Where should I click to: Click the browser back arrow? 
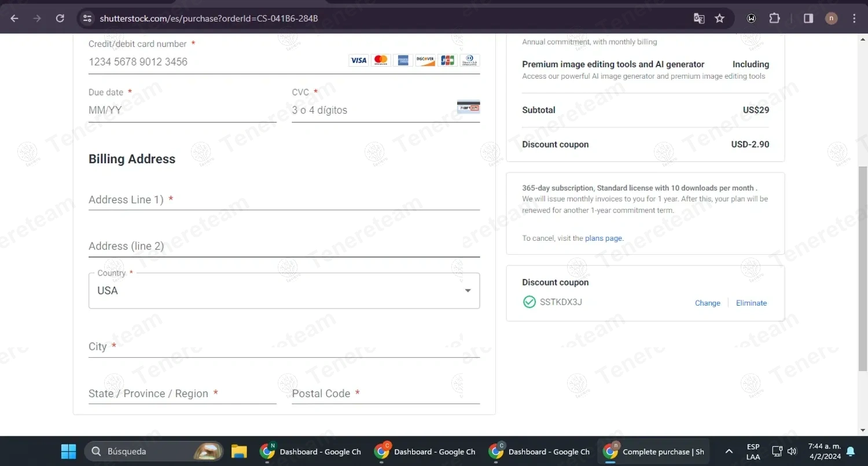14,19
